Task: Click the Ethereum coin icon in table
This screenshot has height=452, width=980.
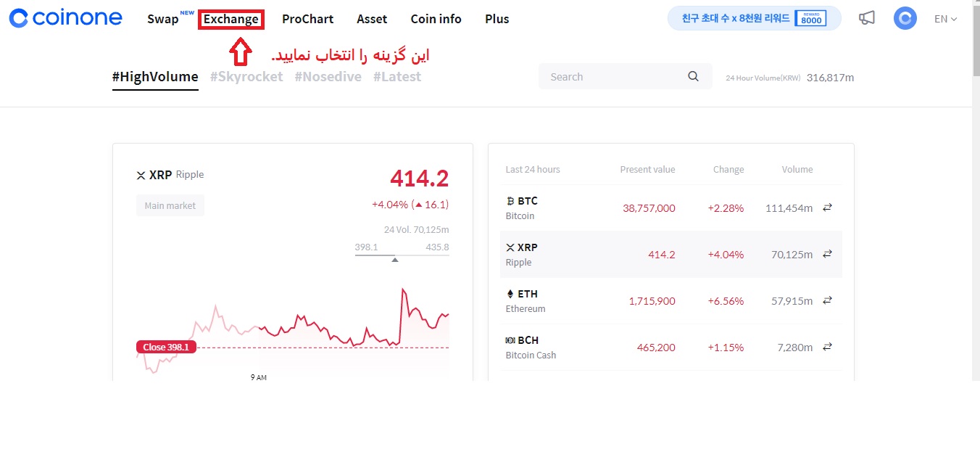Action: tap(510, 294)
